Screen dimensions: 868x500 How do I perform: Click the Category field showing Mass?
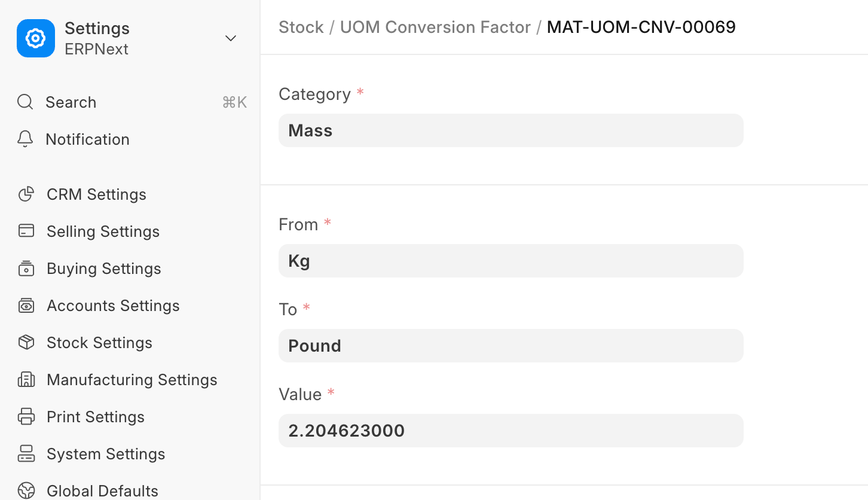(511, 130)
